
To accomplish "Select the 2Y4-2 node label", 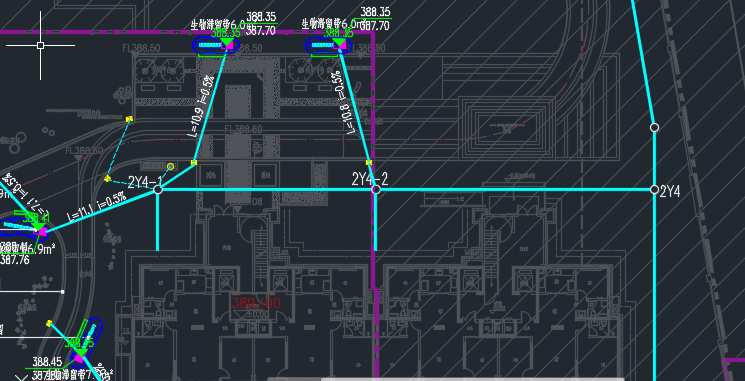I will pos(370,179).
